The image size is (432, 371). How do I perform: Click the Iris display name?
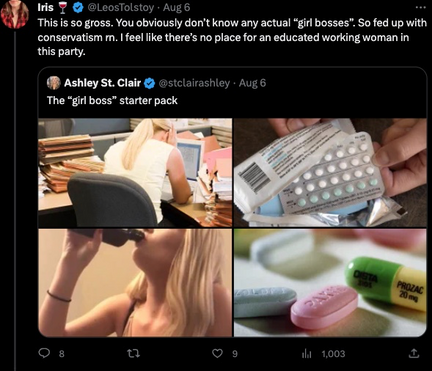(x=45, y=7)
